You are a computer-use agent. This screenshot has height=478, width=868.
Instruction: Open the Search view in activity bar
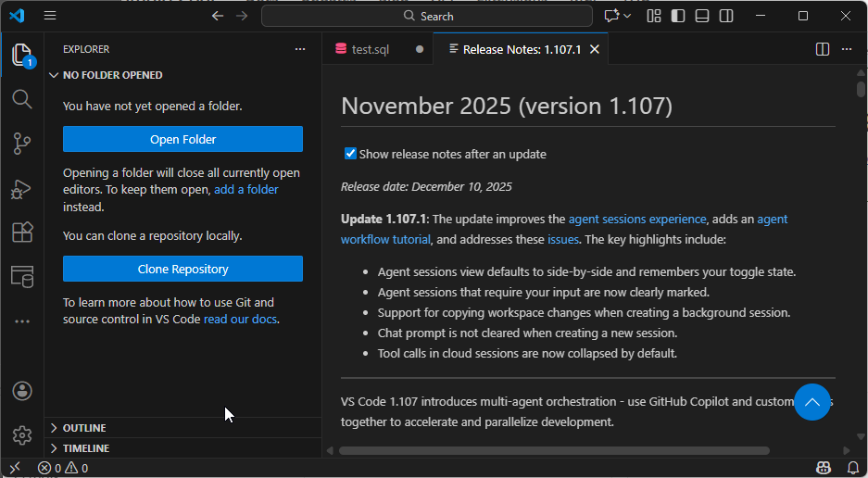click(x=22, y=99)
